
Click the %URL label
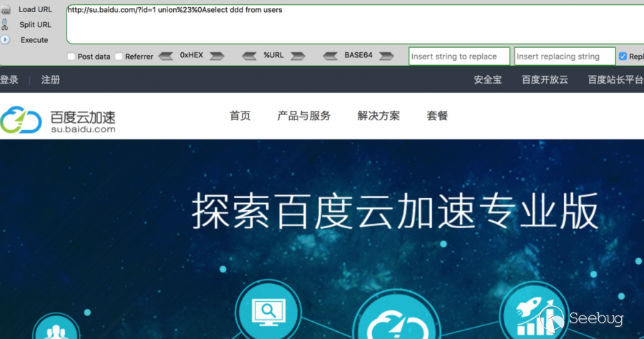pyautogui.click(x=273, y=55)
